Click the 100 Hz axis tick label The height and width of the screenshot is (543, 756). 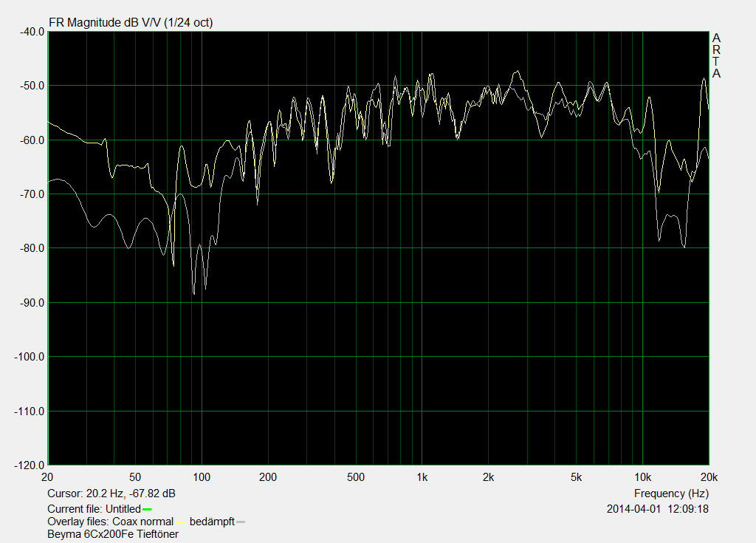coord(202,477)
